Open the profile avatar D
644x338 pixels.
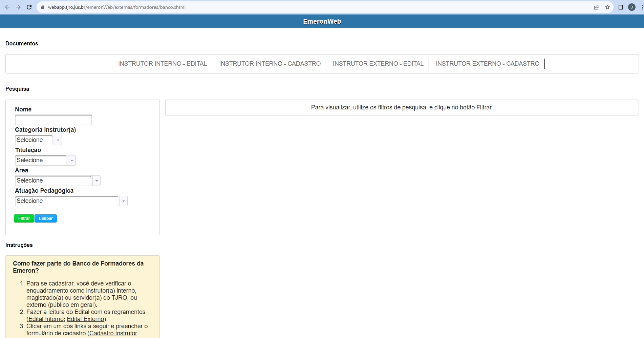pos(632,7)
